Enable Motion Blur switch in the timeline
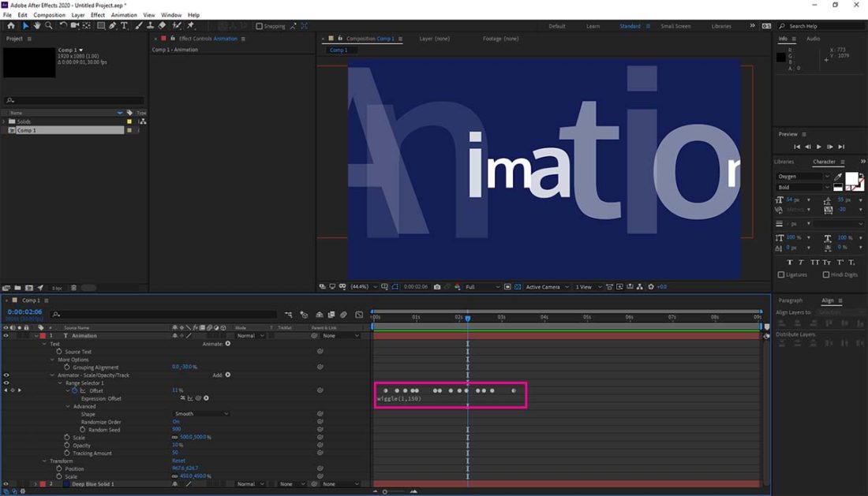 [343, 315]
